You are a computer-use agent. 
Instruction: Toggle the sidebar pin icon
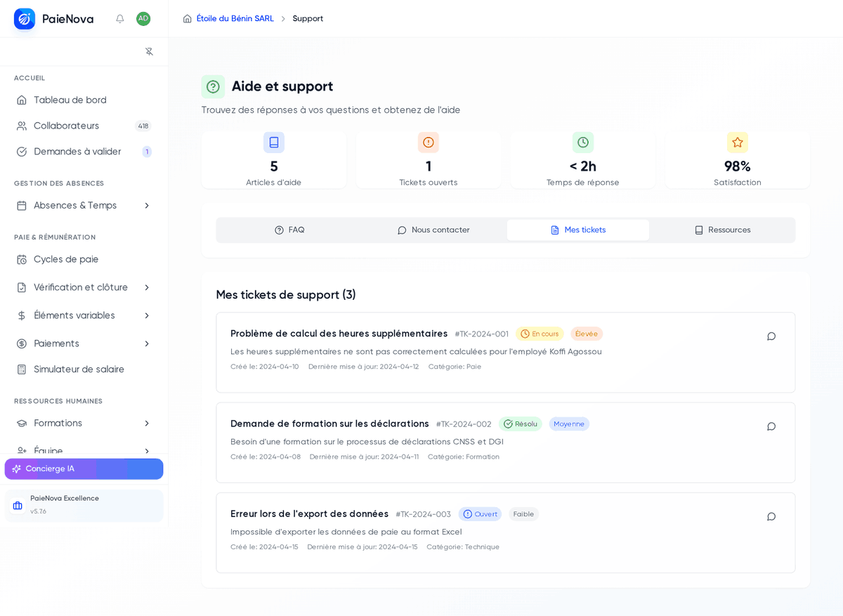point(149,51)
